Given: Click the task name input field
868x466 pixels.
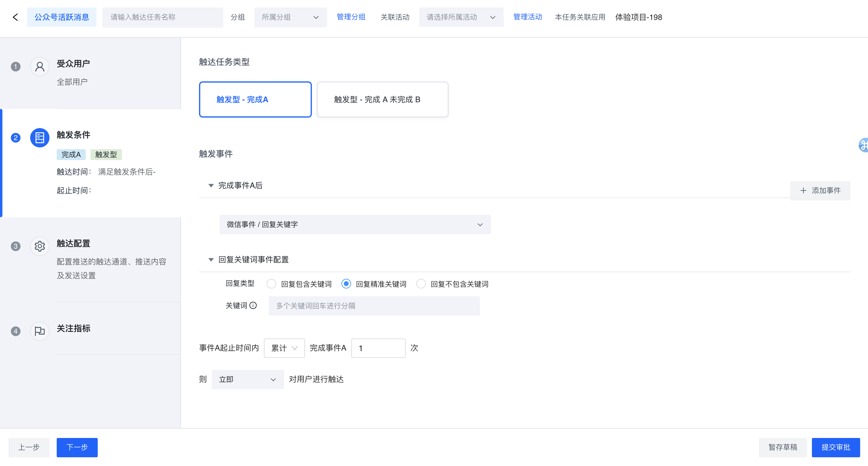Looking at the screenshot, I should (x=163, y=17).
